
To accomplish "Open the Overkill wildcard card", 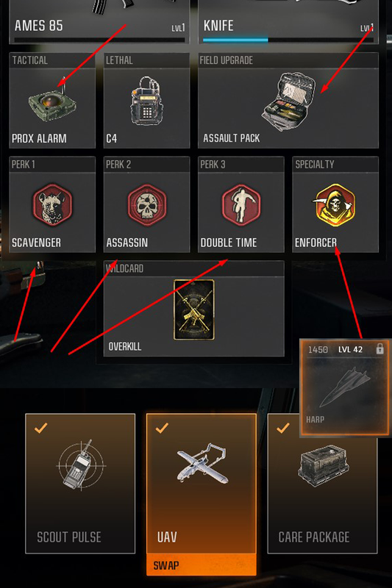I will [x=194, y=309].
